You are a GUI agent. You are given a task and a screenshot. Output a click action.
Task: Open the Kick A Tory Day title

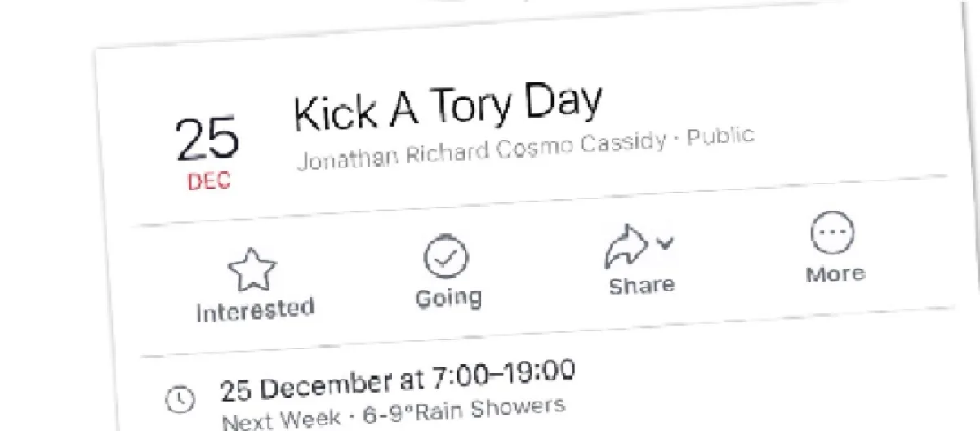(x=448, y=106)
